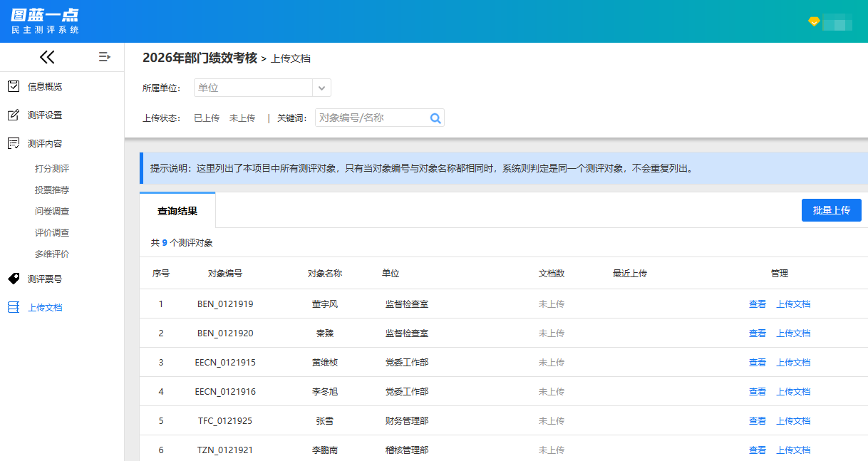The height and width of the screenshot is (461, 868).
Task: Upload document for 苗宇风
Action: (793, 304)
